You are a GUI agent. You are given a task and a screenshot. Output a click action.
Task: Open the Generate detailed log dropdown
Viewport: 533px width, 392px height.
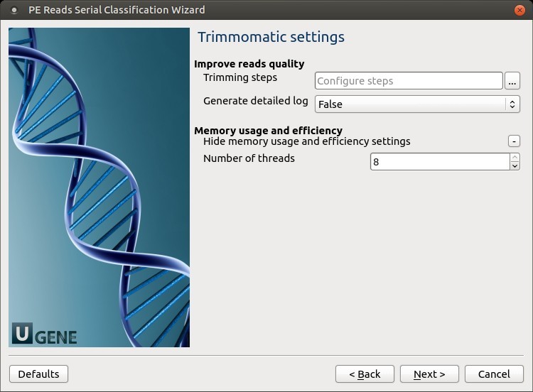417,104
